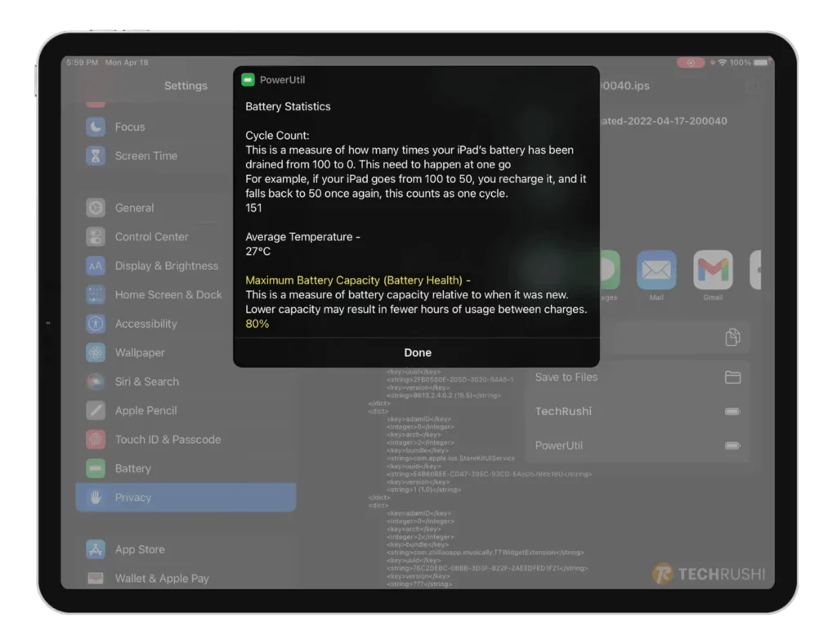
Task: Tap the Wi-Fi icon in the status bar
Action: pos(723,63)
